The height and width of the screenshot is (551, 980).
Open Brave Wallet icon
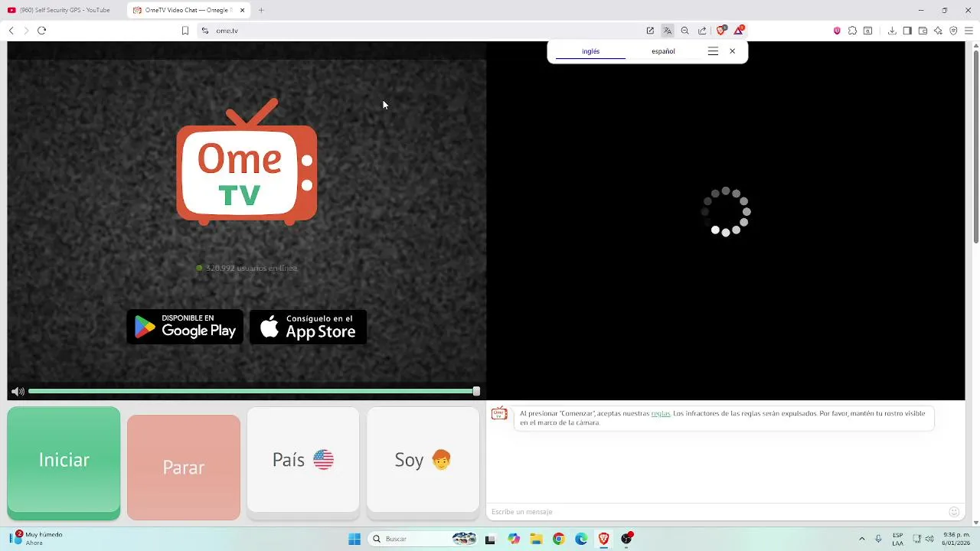(x=923, y=31)
